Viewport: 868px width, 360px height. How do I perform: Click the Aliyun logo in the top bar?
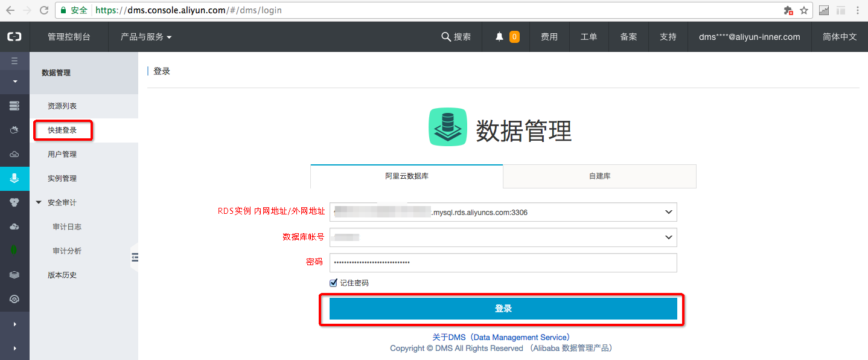coord(14,37)
